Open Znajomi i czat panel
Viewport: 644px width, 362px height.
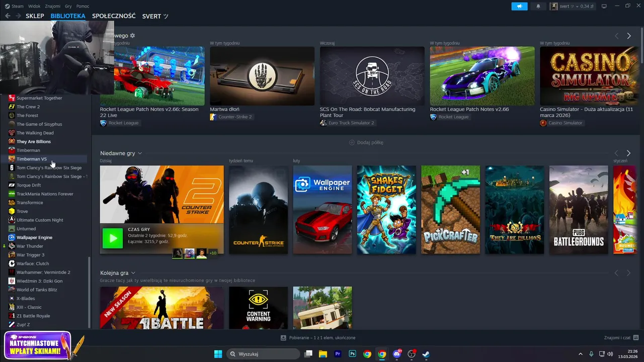coord(621,338)
